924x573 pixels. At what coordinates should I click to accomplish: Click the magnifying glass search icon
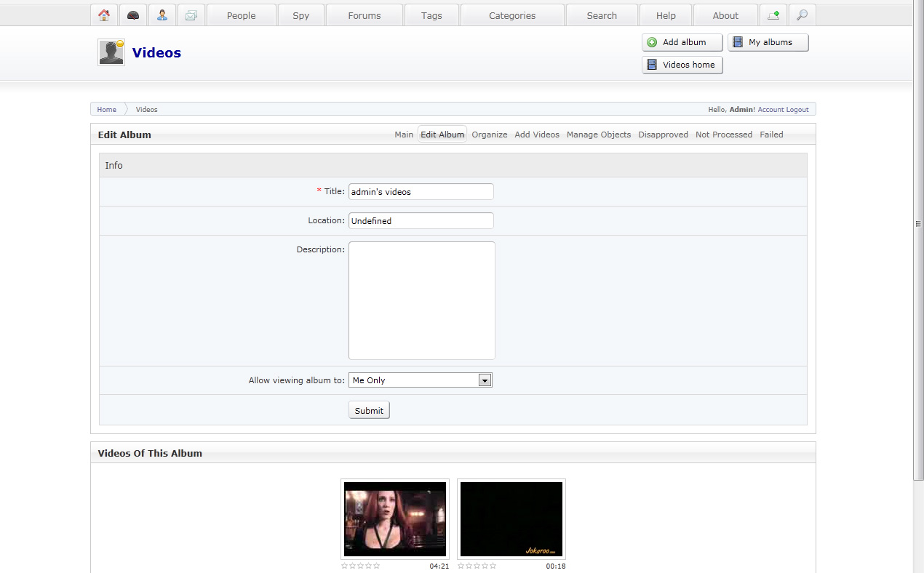[x=802, y=15]
